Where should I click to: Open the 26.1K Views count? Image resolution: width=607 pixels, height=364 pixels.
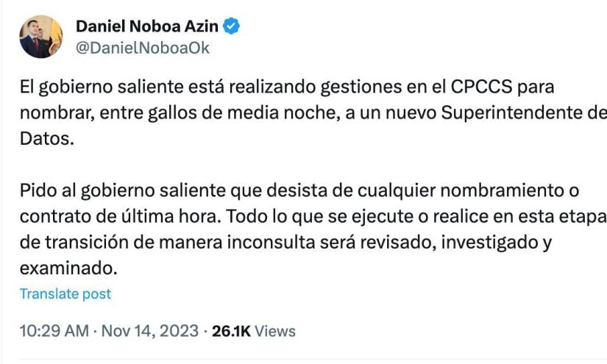254,331
